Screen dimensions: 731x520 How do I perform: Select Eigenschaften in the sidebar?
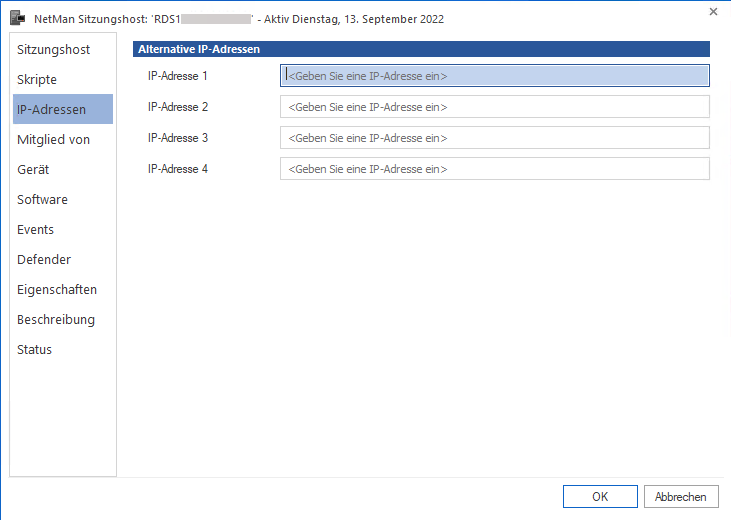click(57, 289)
